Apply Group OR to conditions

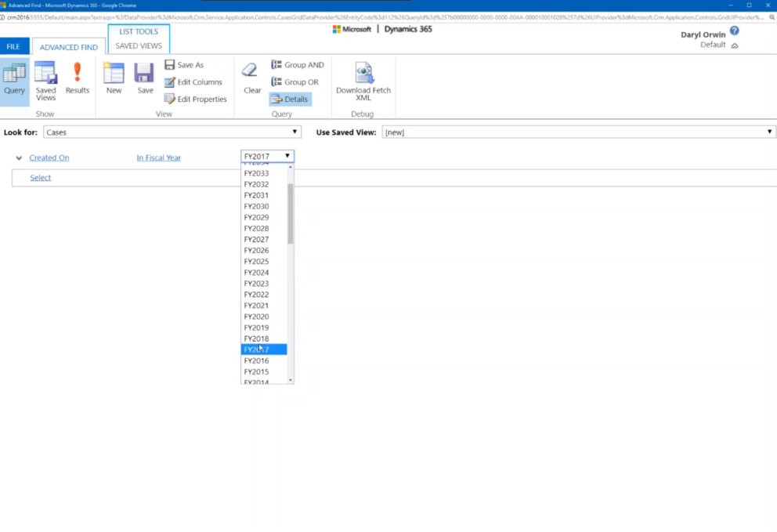click(295, 82)
